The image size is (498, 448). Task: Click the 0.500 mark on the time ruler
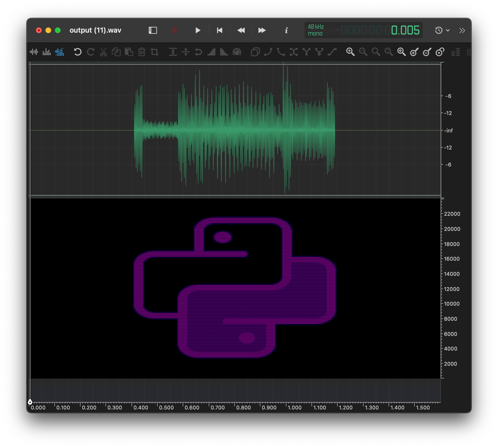pyautogui.click(x=166, y=408)
